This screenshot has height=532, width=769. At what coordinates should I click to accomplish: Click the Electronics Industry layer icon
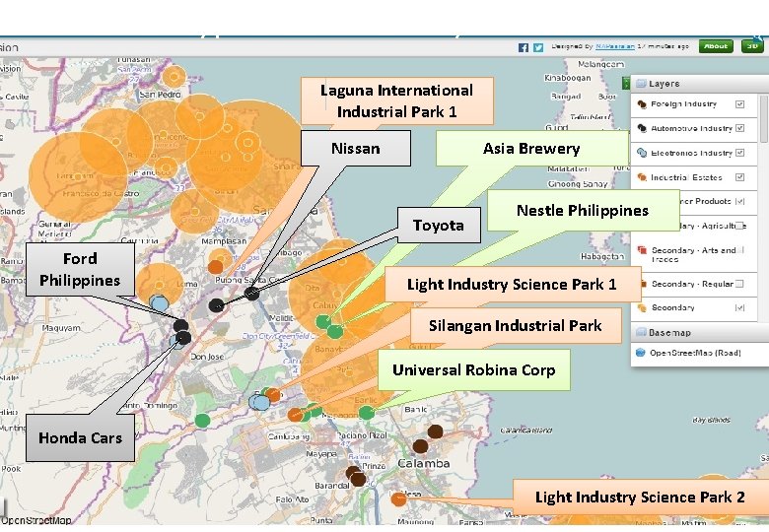click(x=641, y=153)
